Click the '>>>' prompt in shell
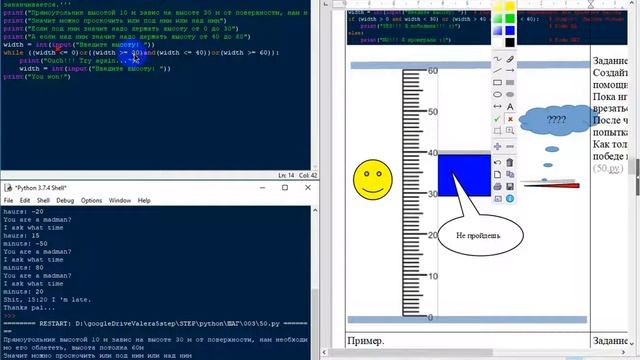Viewport: 640px width, 360px height. tap(9, 316)
